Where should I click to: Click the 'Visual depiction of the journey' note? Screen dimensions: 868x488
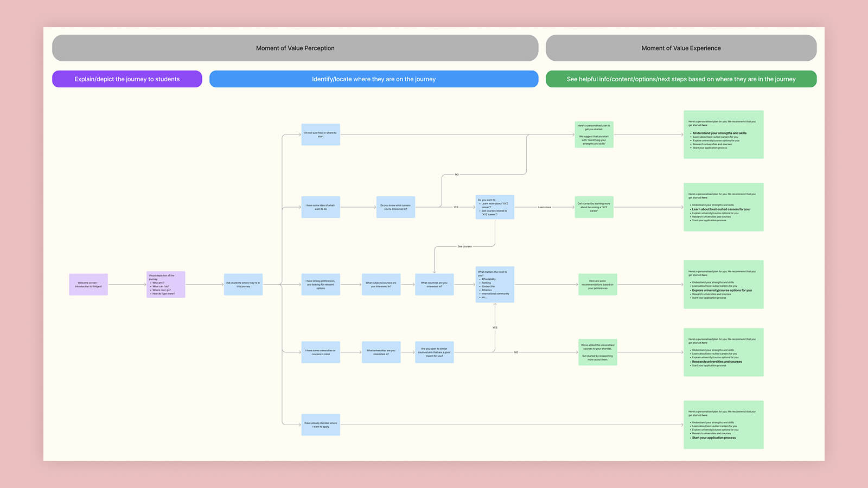click(x=165, y=284)
